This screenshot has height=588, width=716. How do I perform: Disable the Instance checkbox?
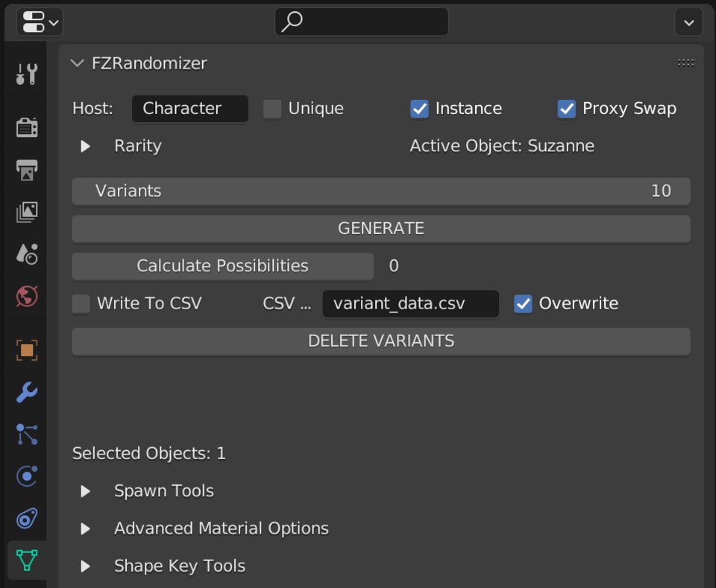tap(418, 108)
